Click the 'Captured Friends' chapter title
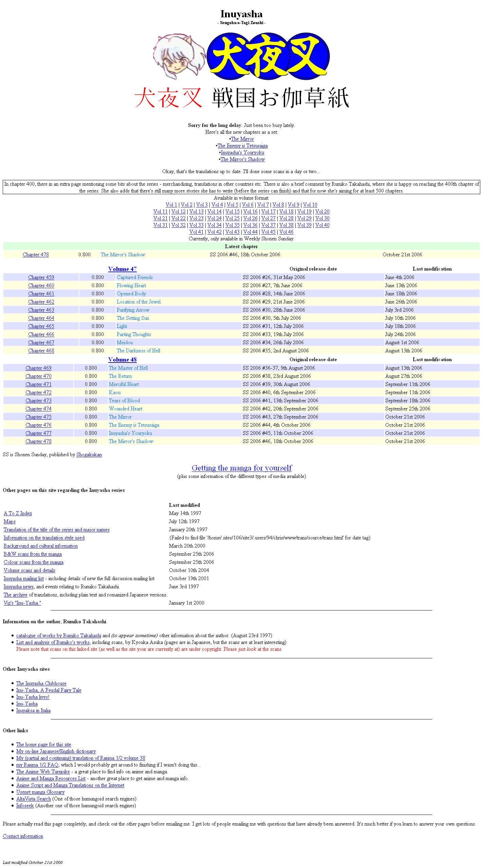This screenshot has height=868, width=483. 135,277
